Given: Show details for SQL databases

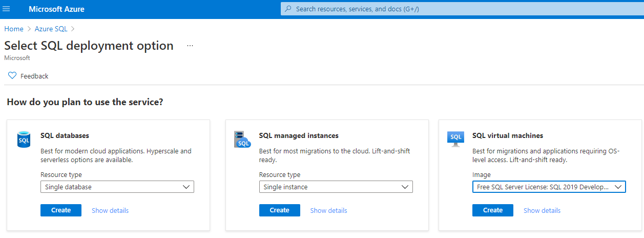Looking at the screenshot, I should [x=110, y=210].
